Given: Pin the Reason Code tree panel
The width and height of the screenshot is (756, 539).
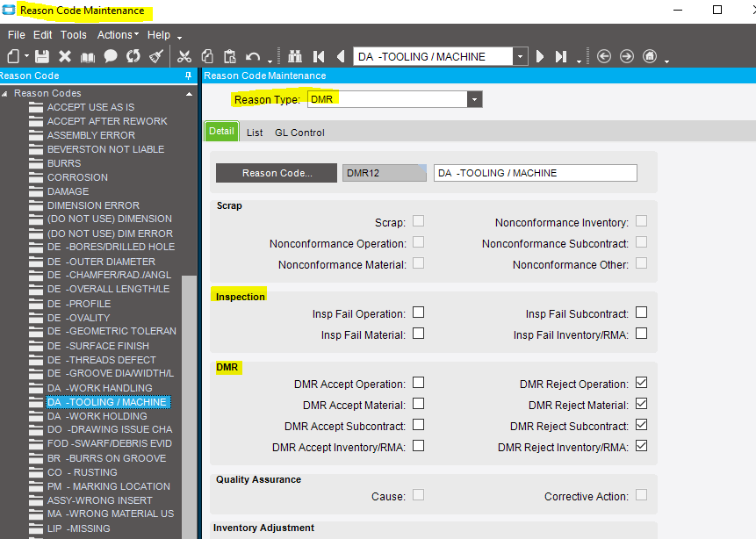Looking at the screenshot, I should point(188,75).
